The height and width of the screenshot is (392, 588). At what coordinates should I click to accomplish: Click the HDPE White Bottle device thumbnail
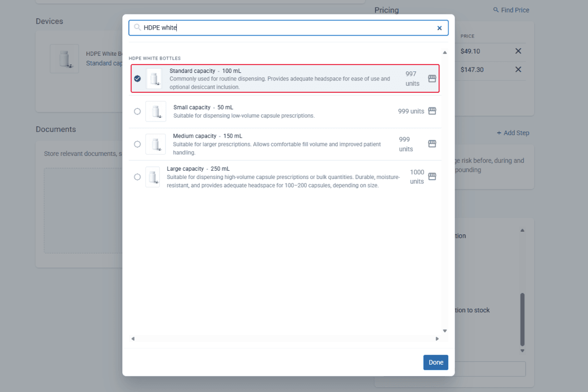64,58
